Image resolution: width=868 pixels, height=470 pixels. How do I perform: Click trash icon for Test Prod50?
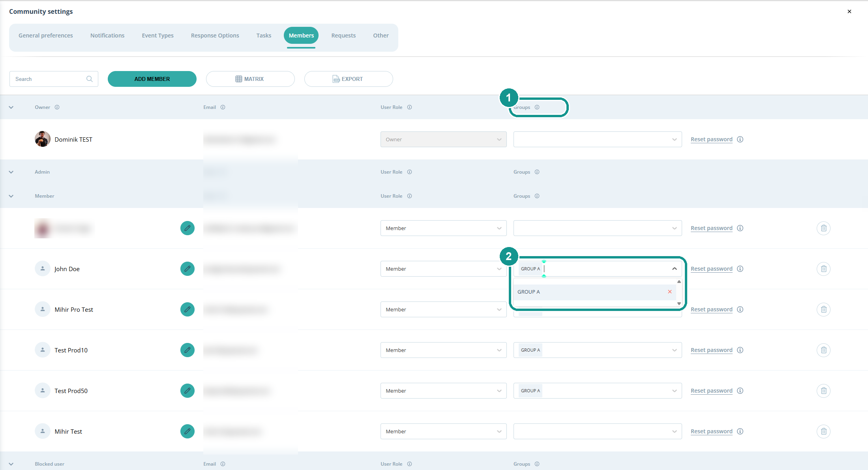[823, 391]
